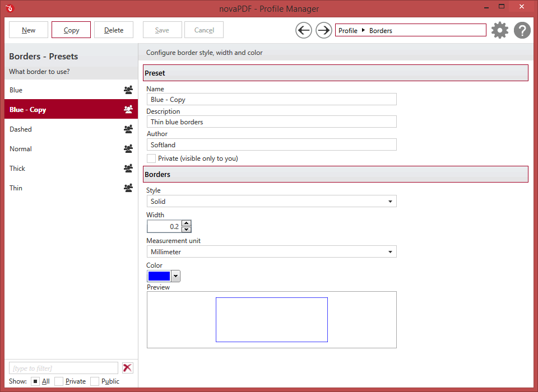
Task: Open settings via the gear icon
Action: click(500, 30)
